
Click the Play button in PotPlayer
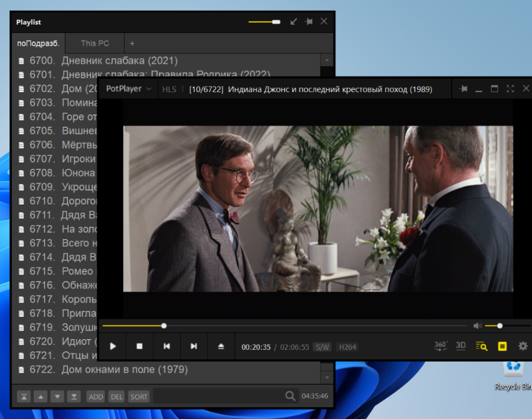113,346
